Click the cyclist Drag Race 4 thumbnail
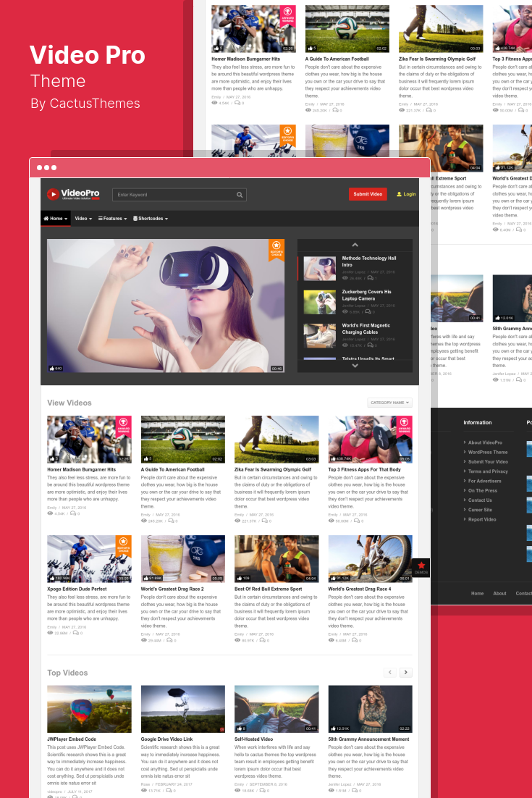The width and height of the screenshot is (532, 798). point(371,559)
